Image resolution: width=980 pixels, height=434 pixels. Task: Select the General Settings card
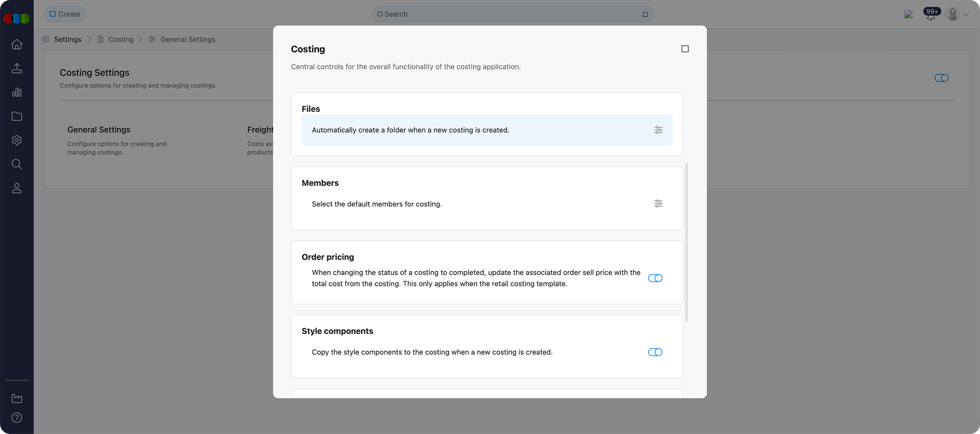pyautogui.click(x=117, y=140)
